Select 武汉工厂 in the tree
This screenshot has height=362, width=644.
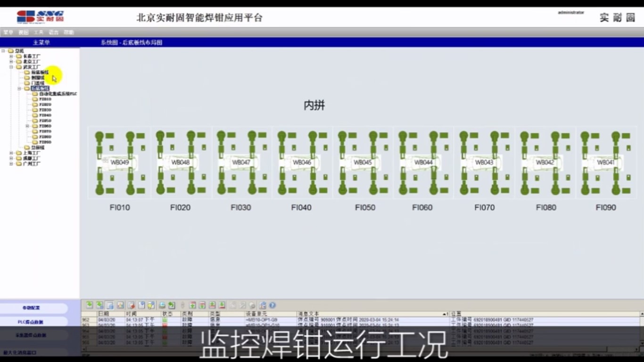(32, 67)
